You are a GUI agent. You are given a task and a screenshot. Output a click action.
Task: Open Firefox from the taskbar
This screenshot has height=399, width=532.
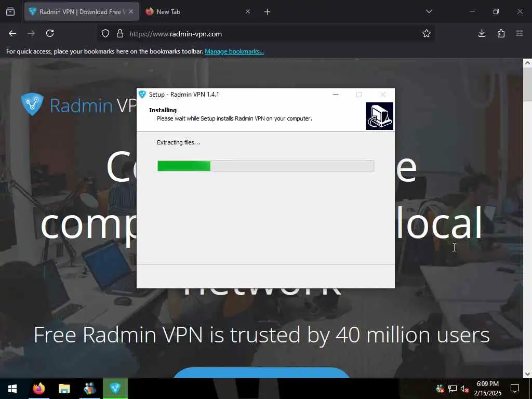[x=38, y=389]
